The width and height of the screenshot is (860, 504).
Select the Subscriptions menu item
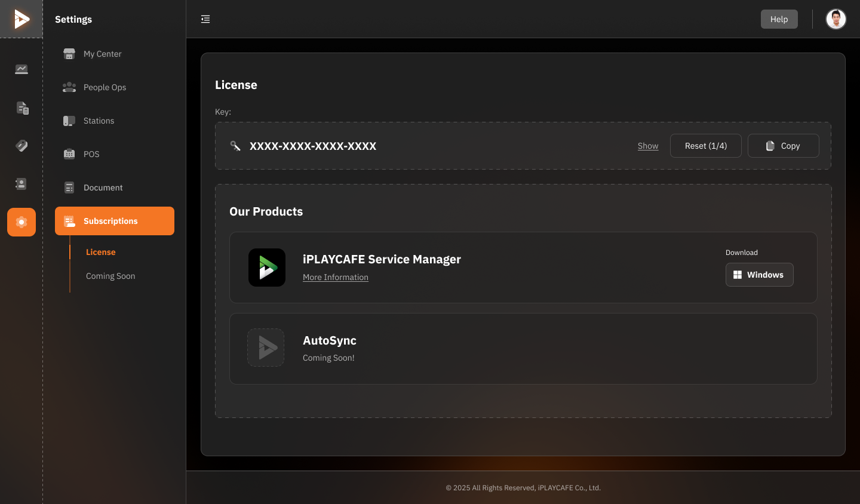tap(115, 221)
